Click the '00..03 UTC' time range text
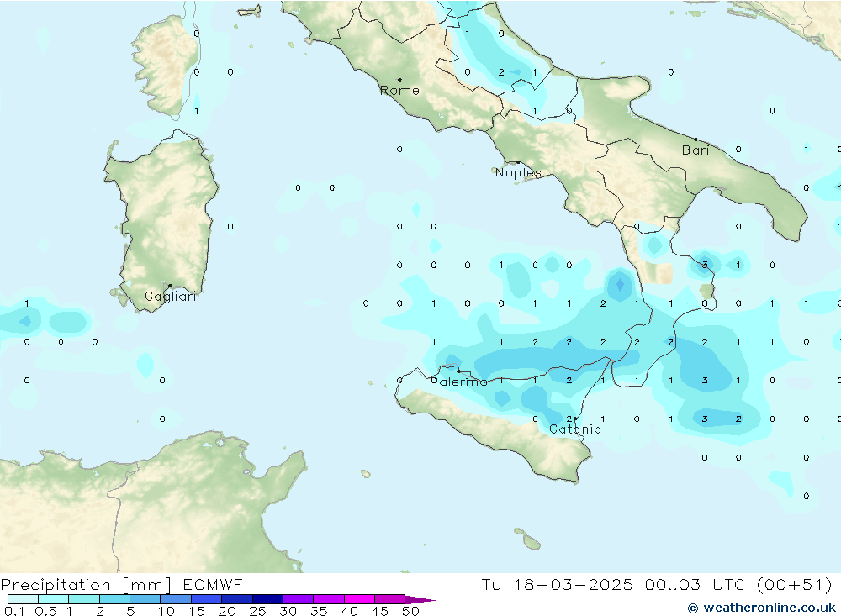 pos(696,584)
